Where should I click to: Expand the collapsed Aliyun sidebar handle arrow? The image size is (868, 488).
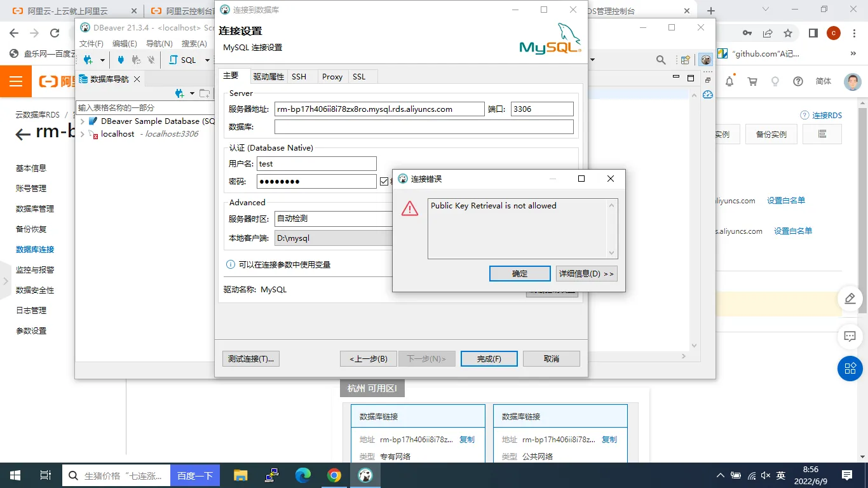5,280
